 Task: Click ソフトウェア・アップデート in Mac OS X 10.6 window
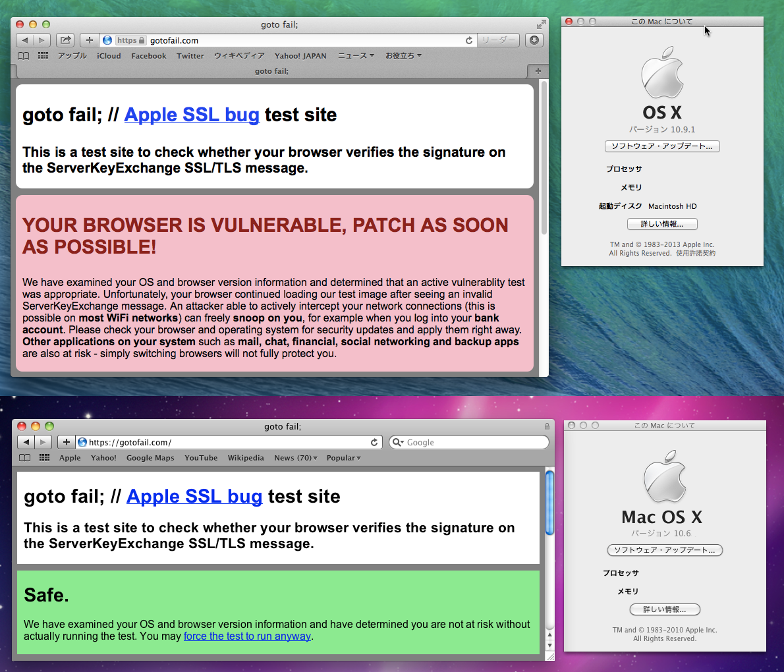pos(665,550)
